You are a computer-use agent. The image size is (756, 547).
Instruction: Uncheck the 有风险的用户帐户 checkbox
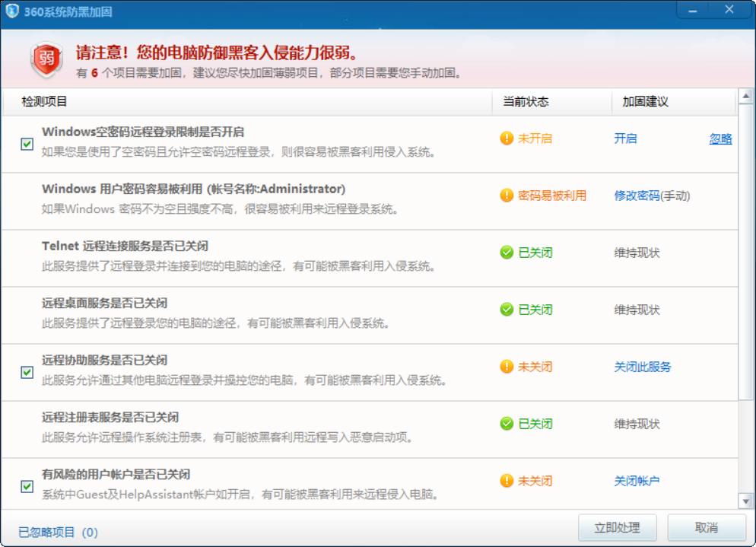(27, 486)
